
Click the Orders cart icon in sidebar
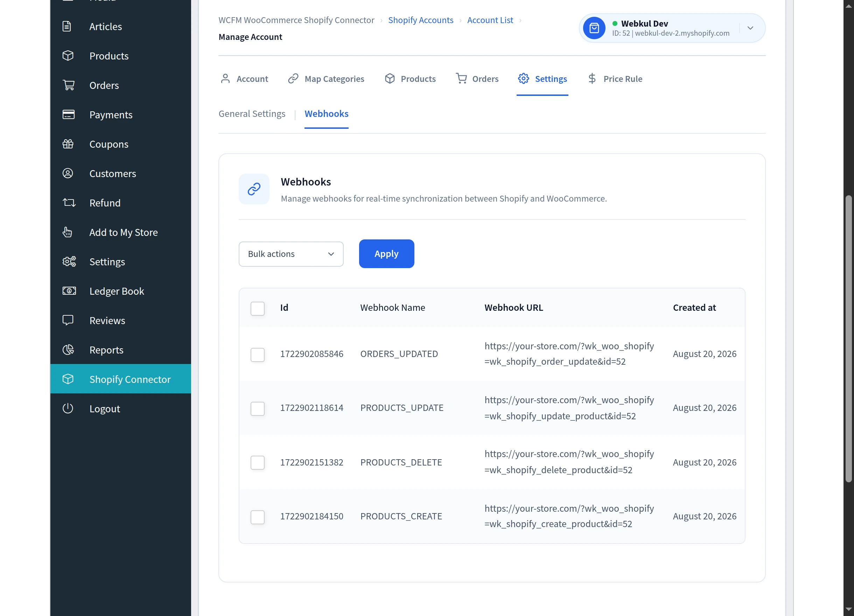(x=69, y=85)
